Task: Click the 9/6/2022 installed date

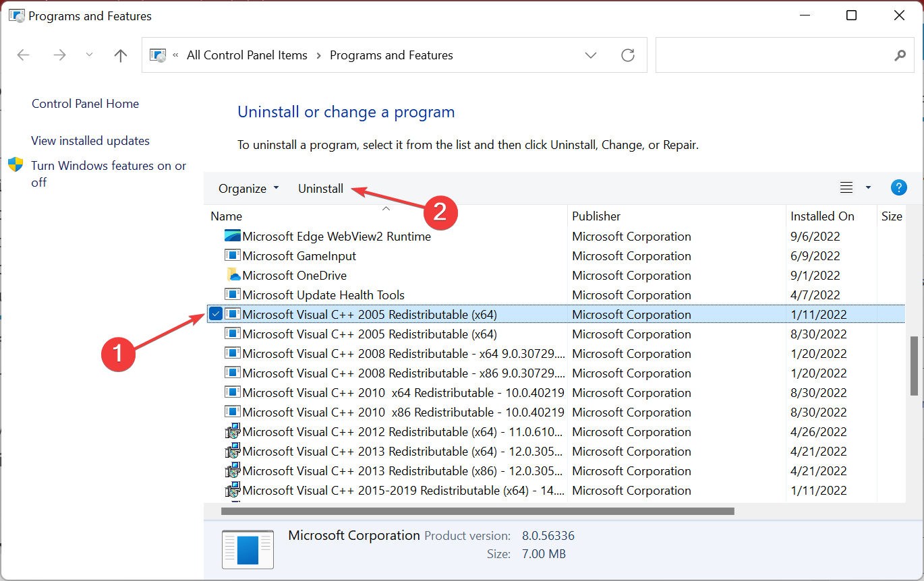Action: click(x=815, y=237)
